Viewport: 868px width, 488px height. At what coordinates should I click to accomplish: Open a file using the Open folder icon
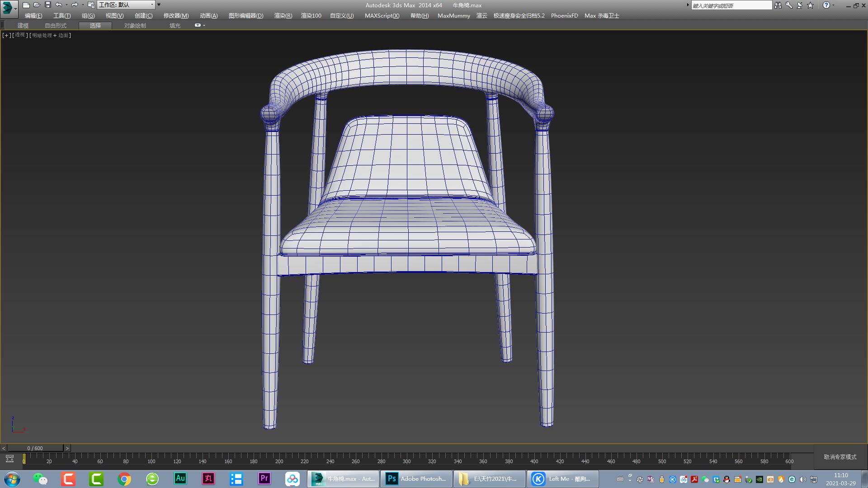[38, 5]
